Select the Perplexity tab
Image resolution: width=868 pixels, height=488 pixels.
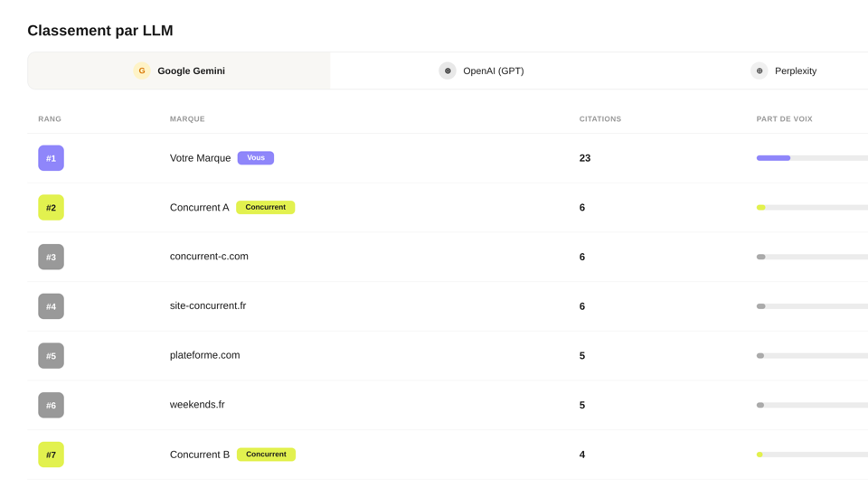(x=783, y=70)
